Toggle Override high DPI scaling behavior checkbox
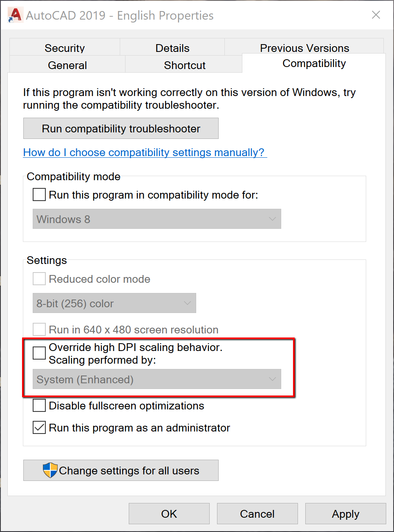The height and width of the screenshot is (532, 394). [x=39, y=353]
